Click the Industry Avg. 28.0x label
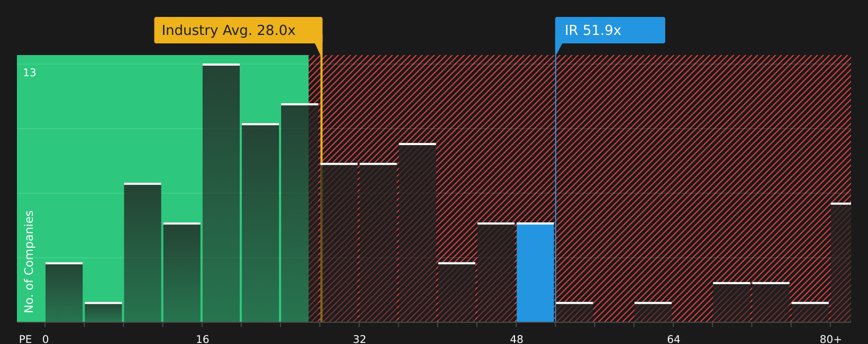868x344 pixels. pos(238,30)
